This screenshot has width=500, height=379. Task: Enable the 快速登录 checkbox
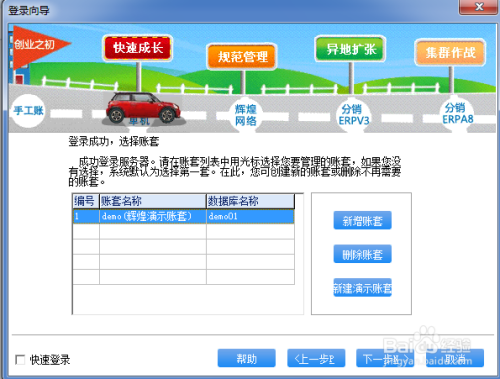point(20,360)
